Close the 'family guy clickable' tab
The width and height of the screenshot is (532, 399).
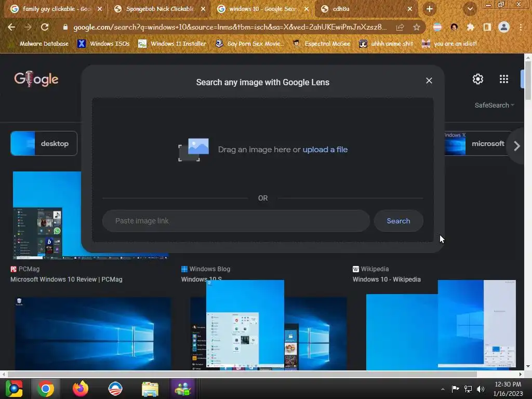point(100,9)
